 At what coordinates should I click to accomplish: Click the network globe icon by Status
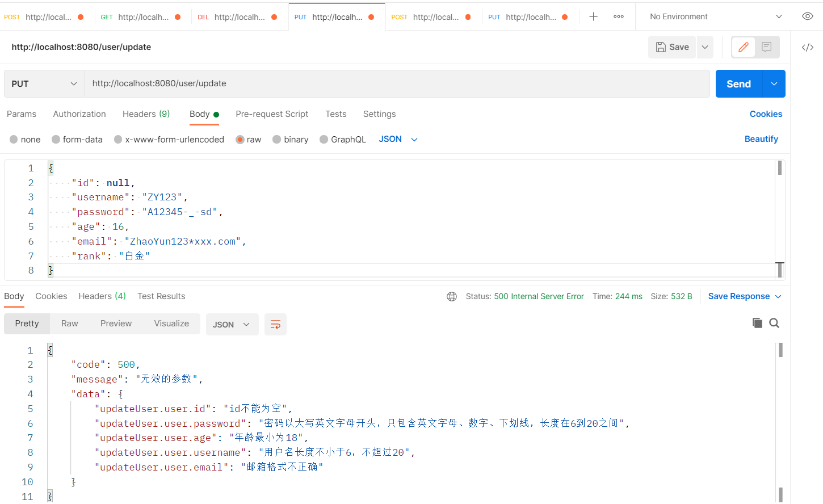pos(452,296)
